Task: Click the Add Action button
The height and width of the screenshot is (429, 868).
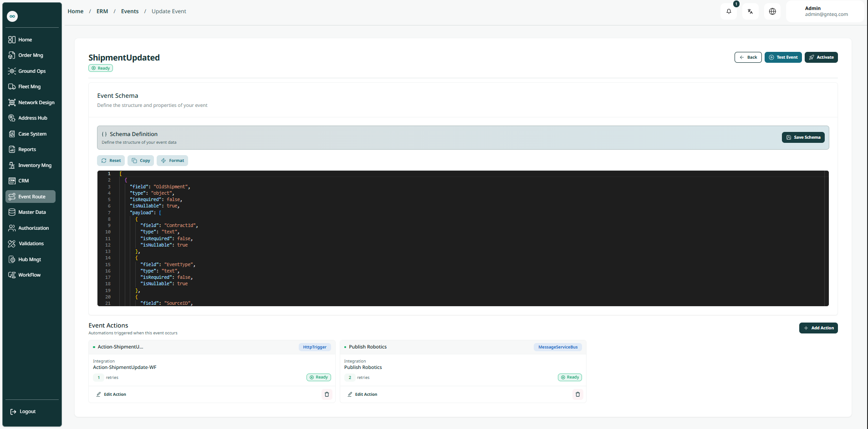Action: click(818, 328)
